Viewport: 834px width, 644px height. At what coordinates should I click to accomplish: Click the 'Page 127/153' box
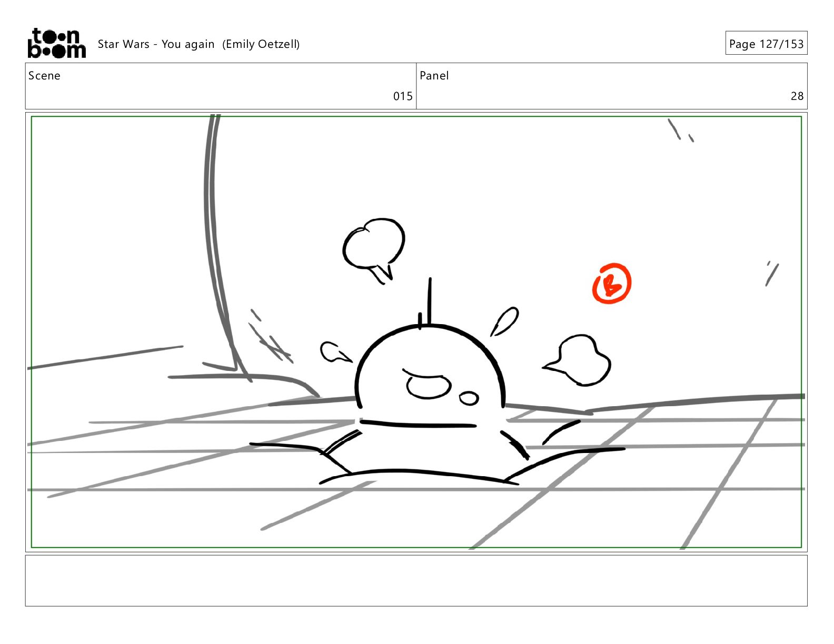pyautogui.click(x=766, y=43)
